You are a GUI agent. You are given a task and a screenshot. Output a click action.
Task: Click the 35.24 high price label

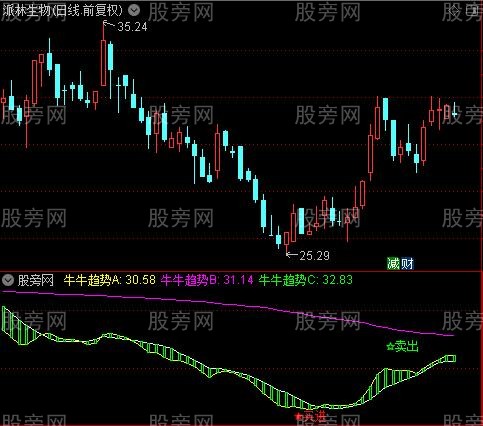point(132,27)
